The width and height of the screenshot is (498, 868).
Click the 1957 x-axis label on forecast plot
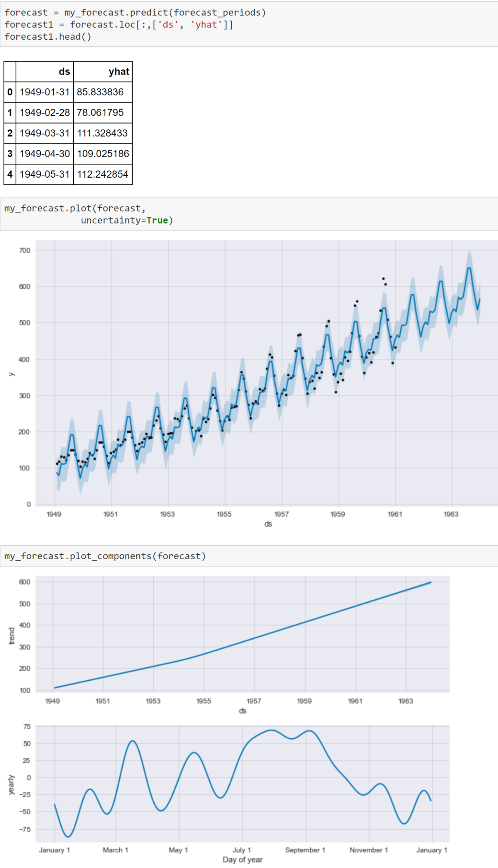282,514
